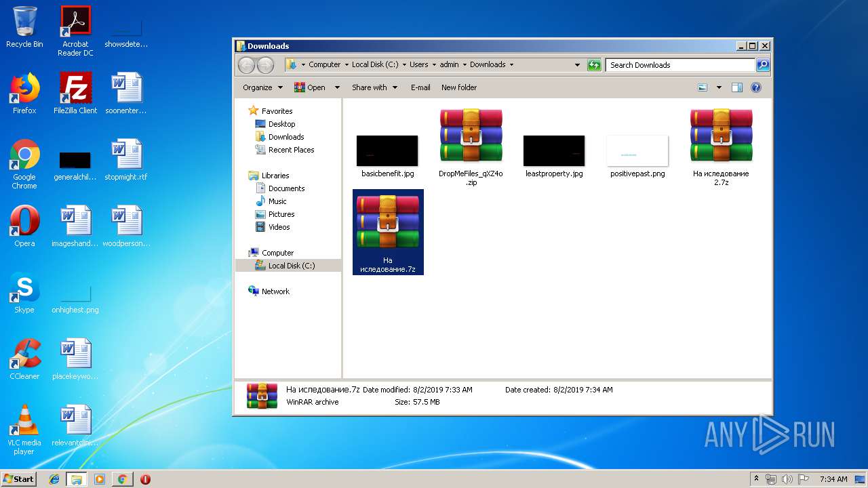Screen dimensions: 868x488
Task: Select На иследование 2.7z archive
Action: tap(721, 146)
